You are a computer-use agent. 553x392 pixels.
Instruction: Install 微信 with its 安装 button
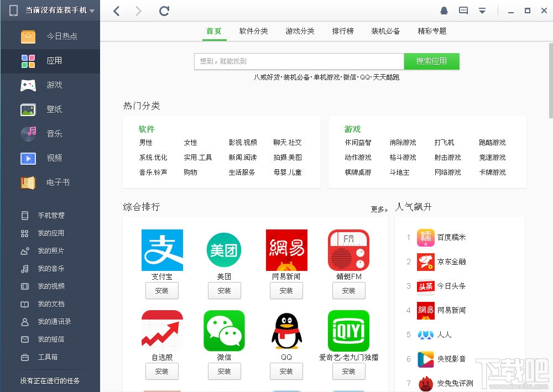point(224,372)
